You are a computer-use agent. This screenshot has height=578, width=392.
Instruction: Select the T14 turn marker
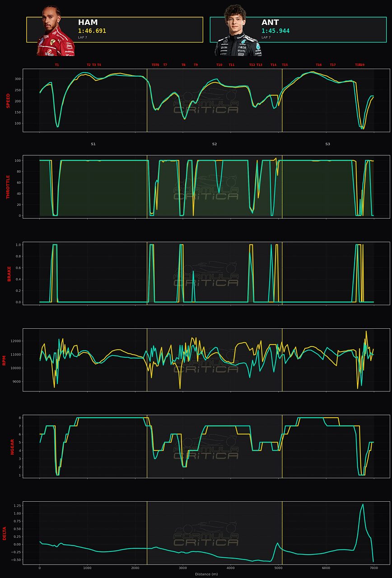[273, 65]
